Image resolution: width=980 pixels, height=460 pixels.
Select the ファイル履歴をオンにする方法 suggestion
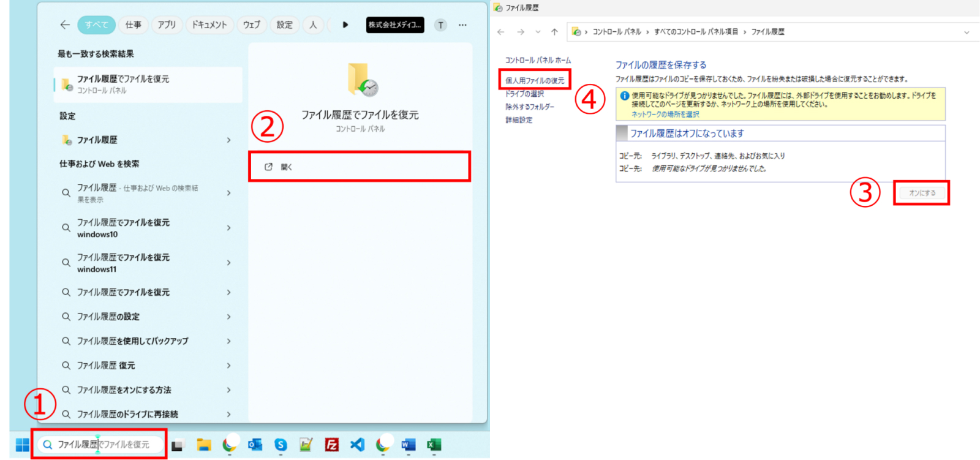[148, 390]
